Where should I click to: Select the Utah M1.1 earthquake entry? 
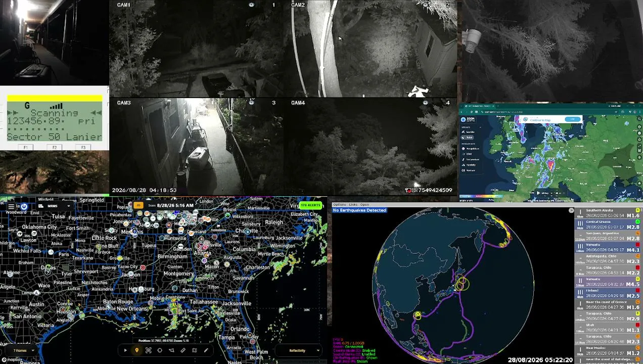[608, 328]
